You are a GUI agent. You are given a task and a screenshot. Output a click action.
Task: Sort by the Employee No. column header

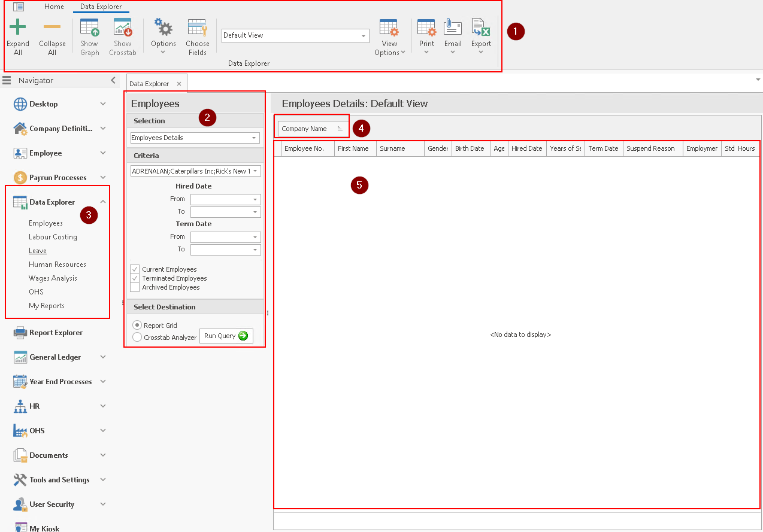tap(308, 148)
